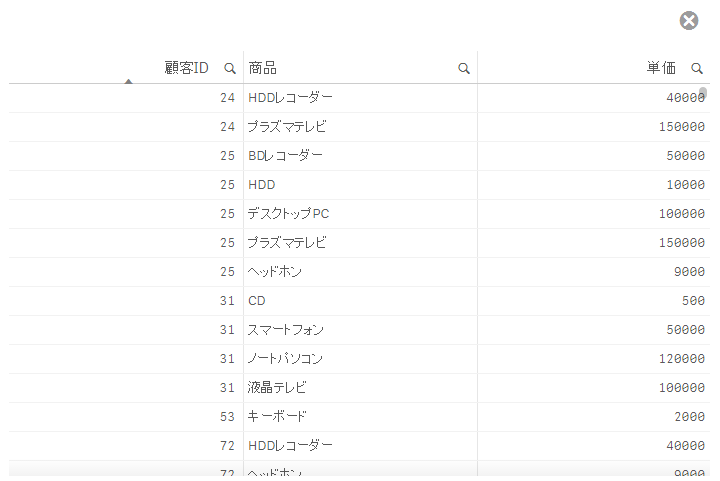This screenshot has height=481, width=720.
Task: Select the price 120000 cell
Action: pyautogui.click(x=594, y=359)
